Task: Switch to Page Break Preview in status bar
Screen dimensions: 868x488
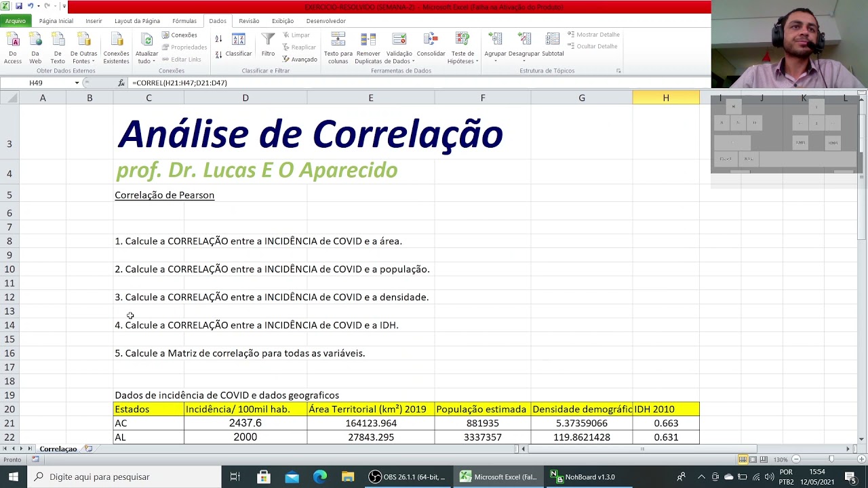Action: pos(762,460)
